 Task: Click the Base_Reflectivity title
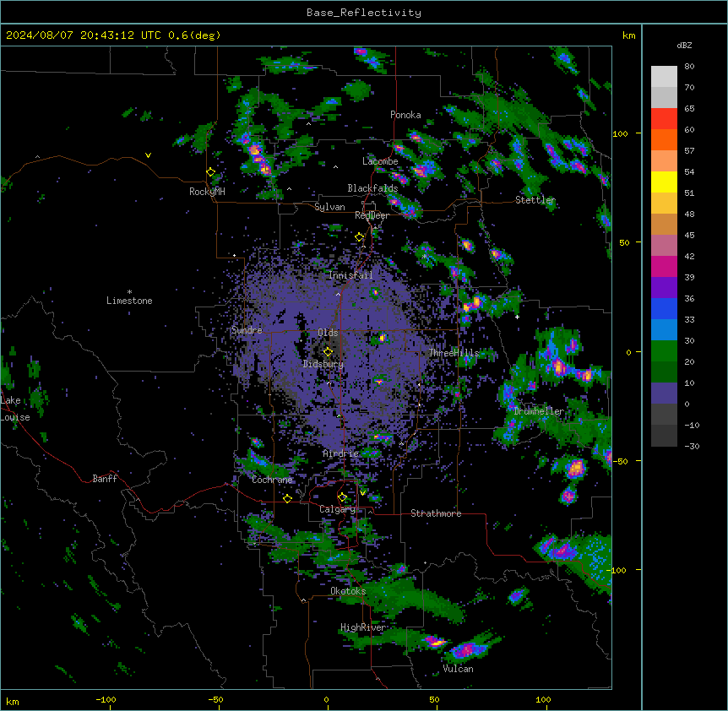pyautogui.click(x=364, y=13)
